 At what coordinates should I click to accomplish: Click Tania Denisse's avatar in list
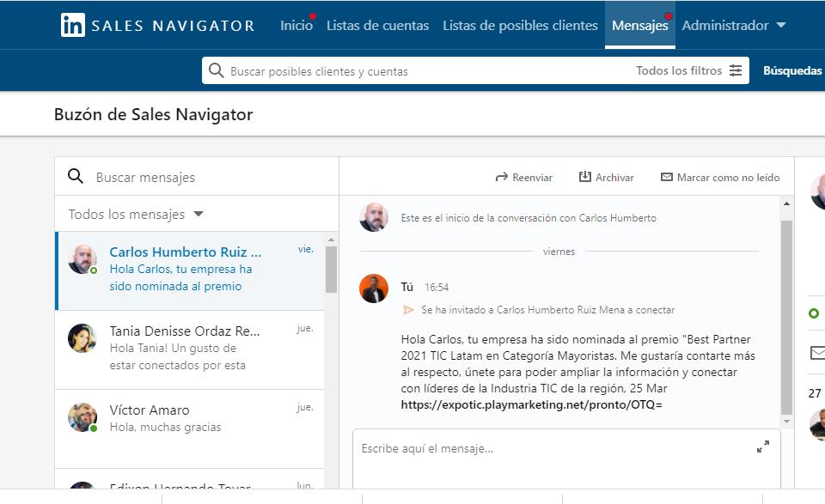(82, 338)
